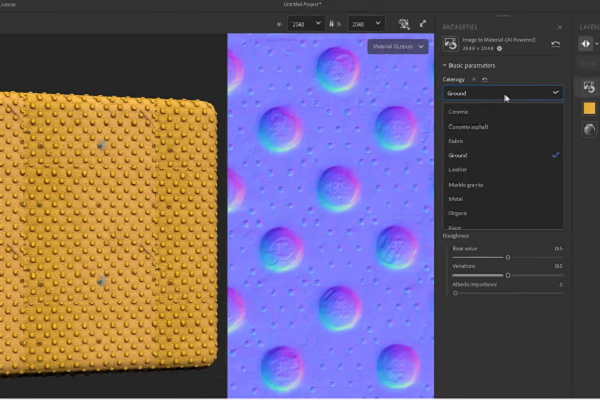
Task: Reset the Image to Material filter
Action: point(556,44)
